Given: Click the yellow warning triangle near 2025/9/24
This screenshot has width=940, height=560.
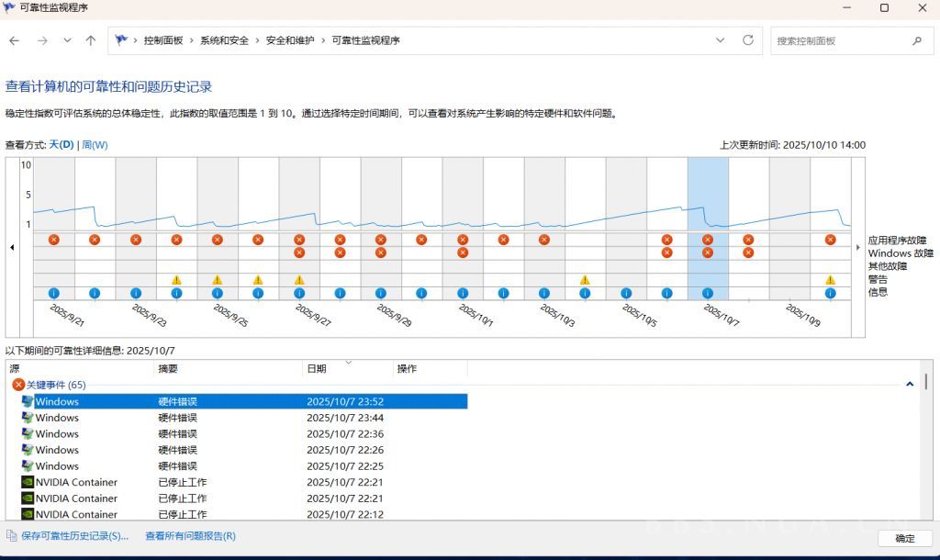Looking at the screenshot, I should pos(174,279).
